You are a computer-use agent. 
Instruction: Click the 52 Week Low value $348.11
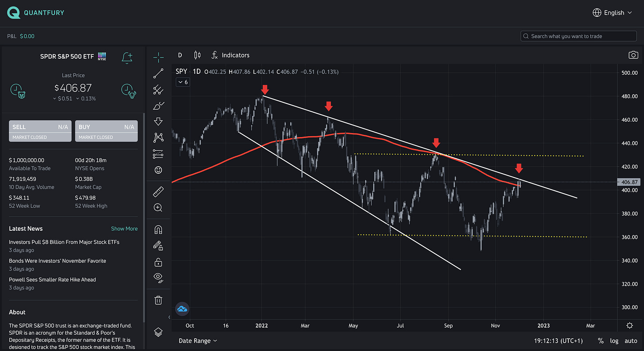click(x=19, y=198)
